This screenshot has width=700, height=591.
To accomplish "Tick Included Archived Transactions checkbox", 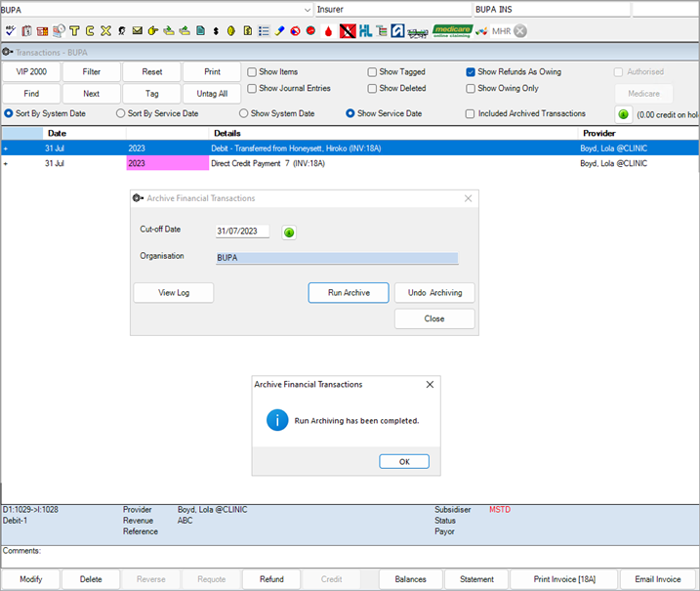I will point(470,114).
